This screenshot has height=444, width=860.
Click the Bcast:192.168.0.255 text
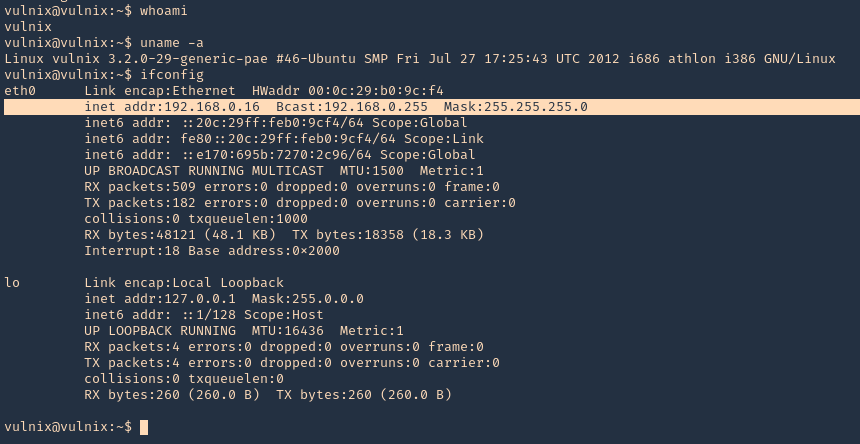pyautogui.click(x=352, y=107)
